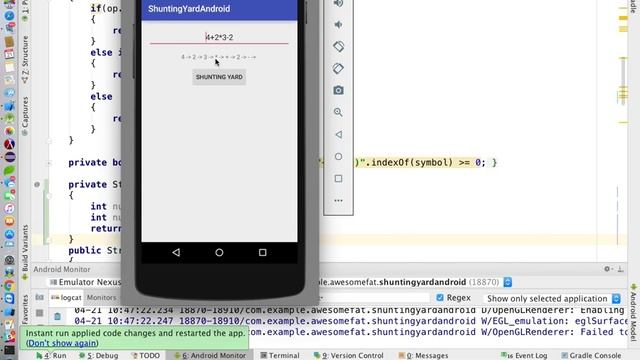Open iTunes from the Dock
Screen dimensions: 640x360
(x=9, y=209)
